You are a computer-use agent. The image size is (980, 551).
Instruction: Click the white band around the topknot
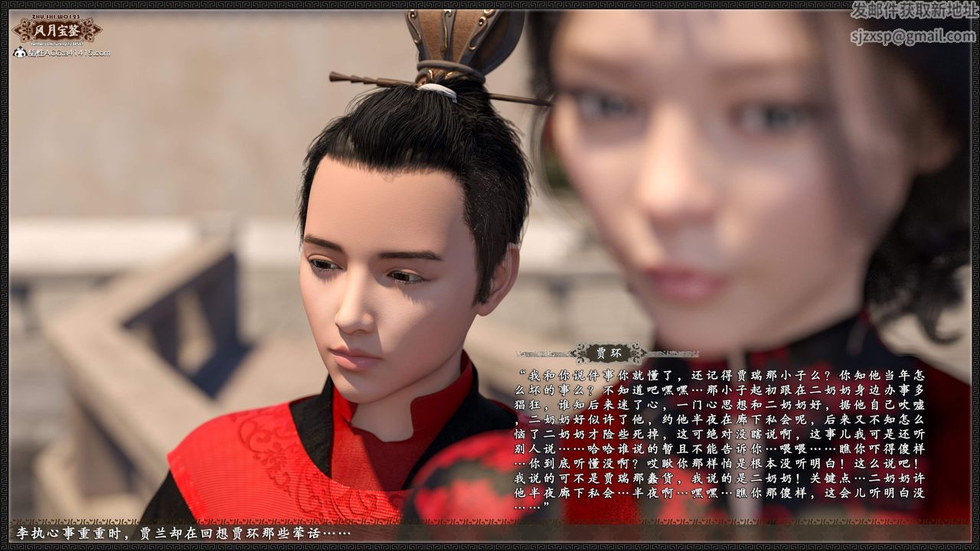(x=437, y=91)
